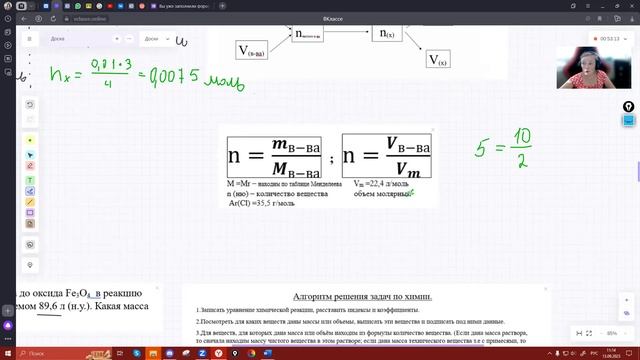Select the yellow laser pointer tool
Viewport: 640px width, 360px height.
[x=30, y=140]
